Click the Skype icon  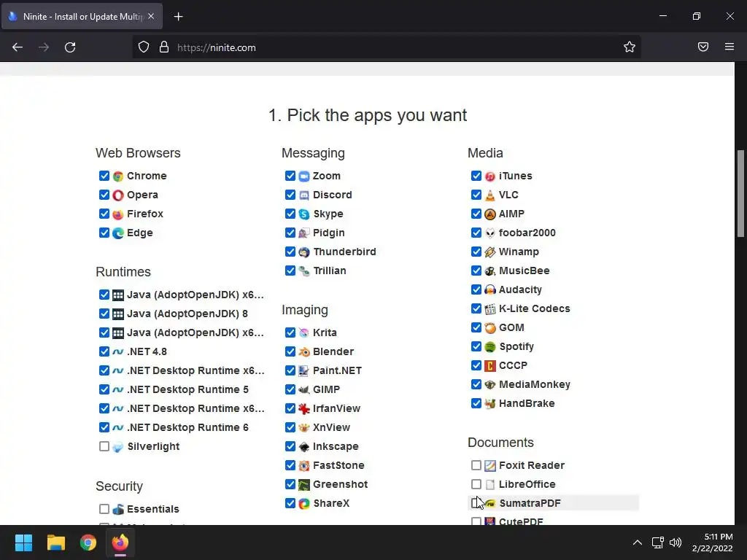coord(304,214)
